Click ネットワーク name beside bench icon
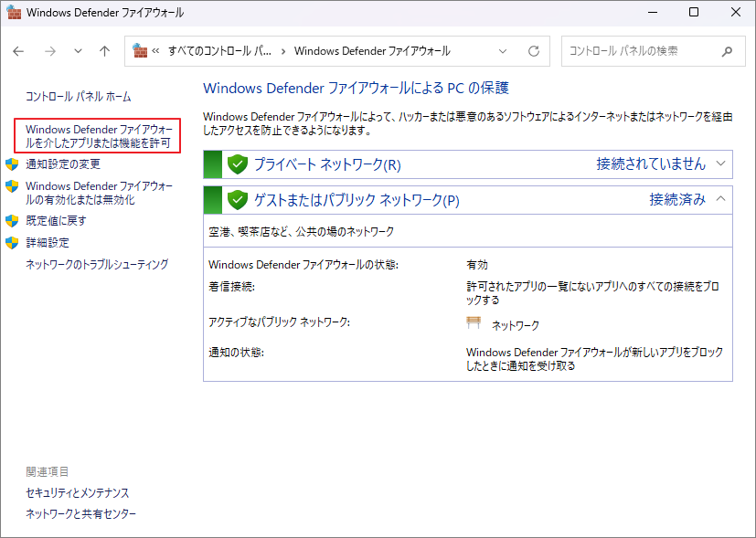 pos(516,325)
